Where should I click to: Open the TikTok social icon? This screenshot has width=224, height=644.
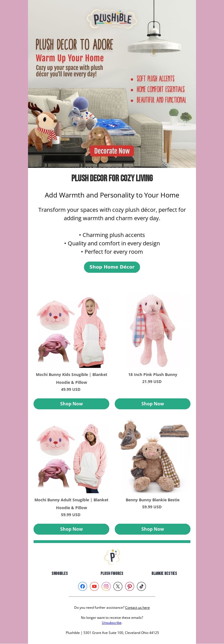[141, 586]
